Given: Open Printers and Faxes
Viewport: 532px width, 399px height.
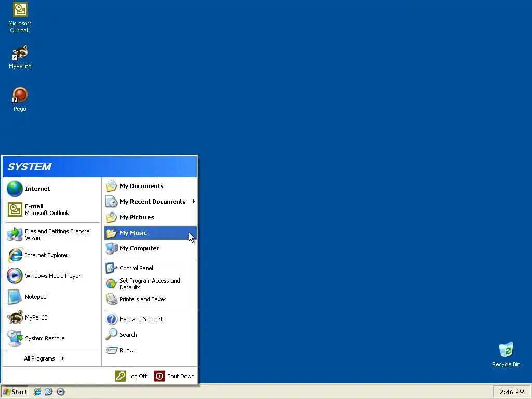Looking at the screenshot, I should tap(150, 299).
